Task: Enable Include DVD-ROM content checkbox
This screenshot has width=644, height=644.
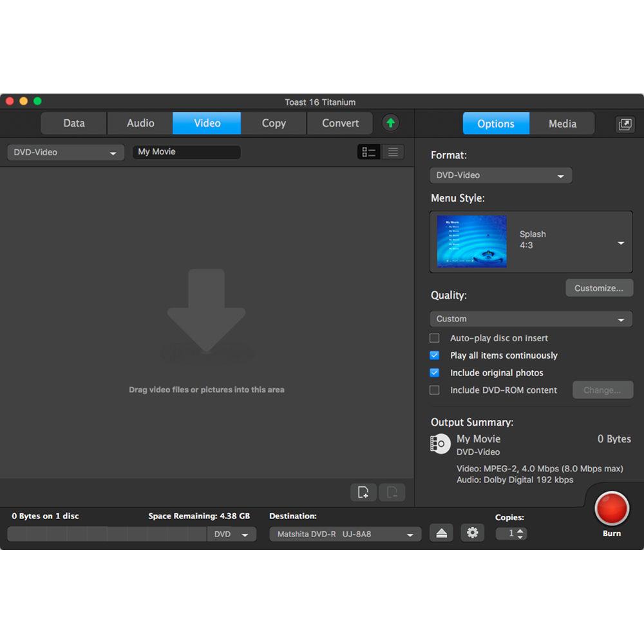Action: point(435,390)
